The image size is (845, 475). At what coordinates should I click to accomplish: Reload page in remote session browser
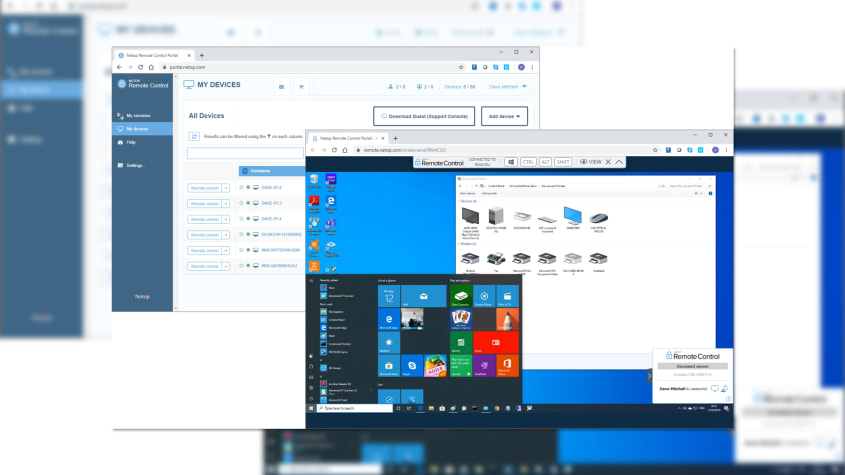point(334,150)
